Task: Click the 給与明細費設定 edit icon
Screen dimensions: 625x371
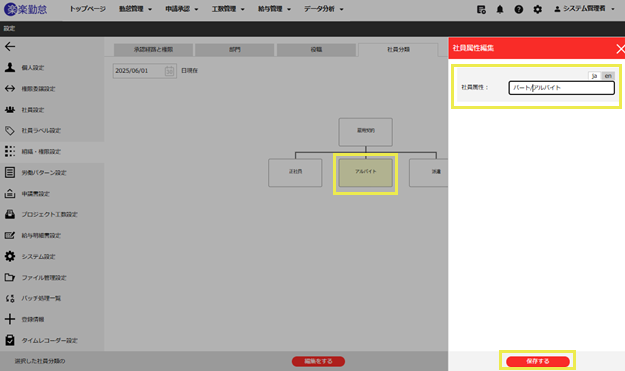Action: pos(10,236)
